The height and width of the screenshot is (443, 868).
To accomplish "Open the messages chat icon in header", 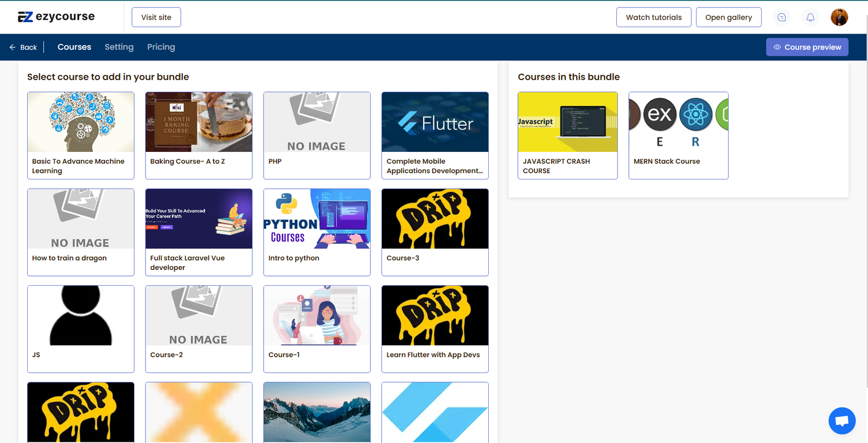I will pyautogui.click(x=781, y=17).
